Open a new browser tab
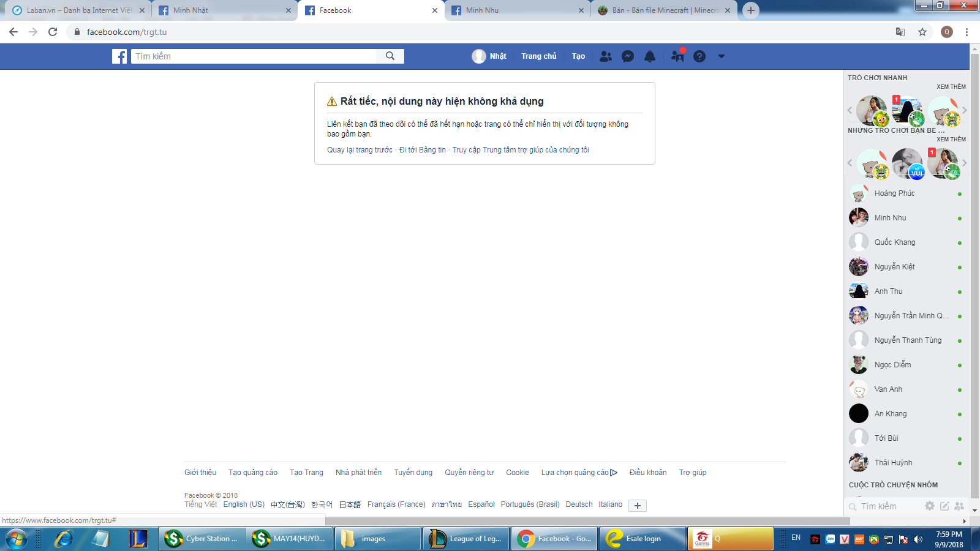The image size is (980, 551). pyautogui.click(x=751, y=10)
